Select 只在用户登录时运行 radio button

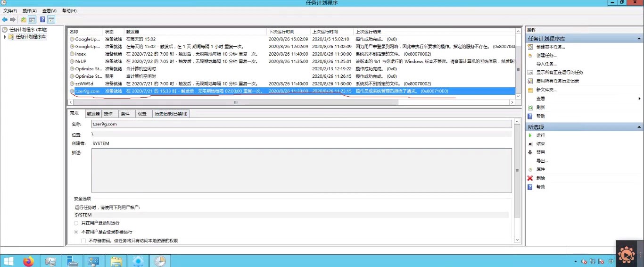(x=76, y=223)
